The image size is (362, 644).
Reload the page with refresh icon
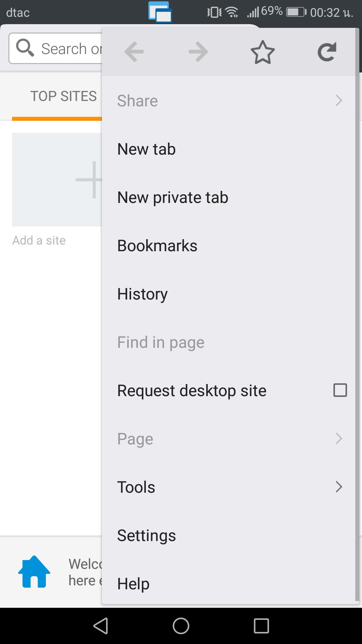point(327,52)
